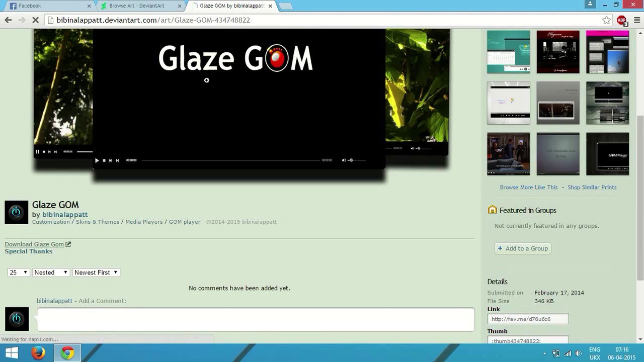This screenshot has width=644, height=362.
Task: Open Chrome hamburger menu
Action: click(636, 20)
